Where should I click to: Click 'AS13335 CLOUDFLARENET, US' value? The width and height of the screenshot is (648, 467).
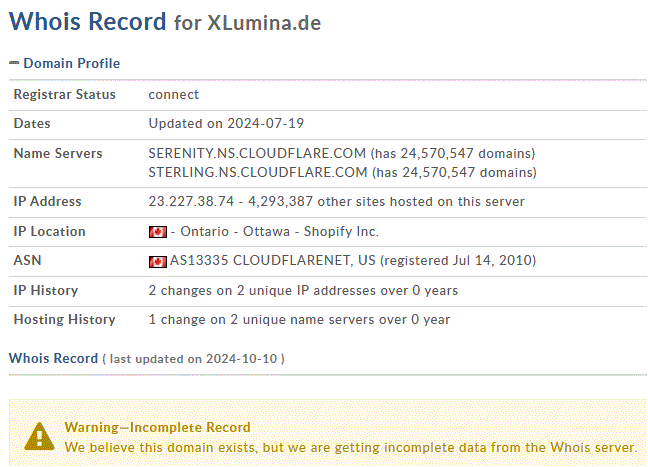(x=273, y=260)
